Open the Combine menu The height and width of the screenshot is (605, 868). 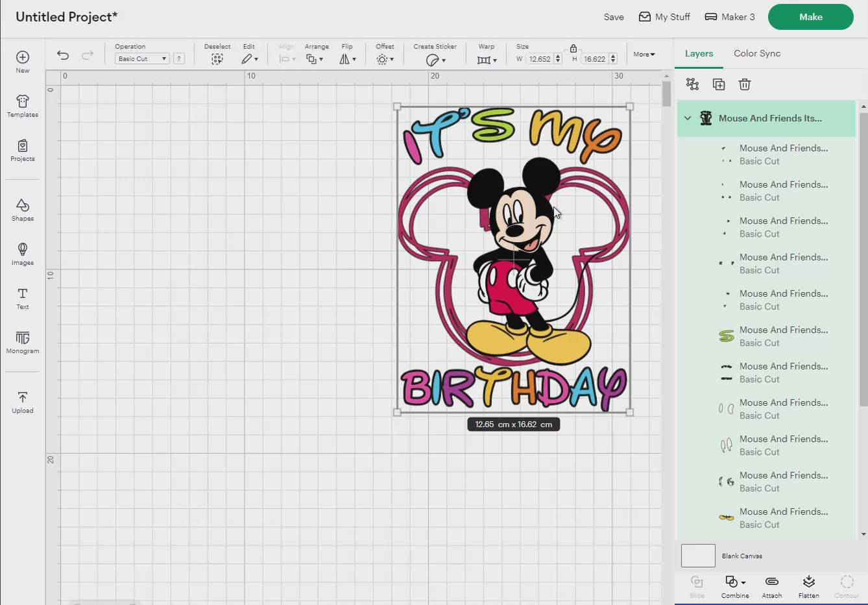coord(735,586)
